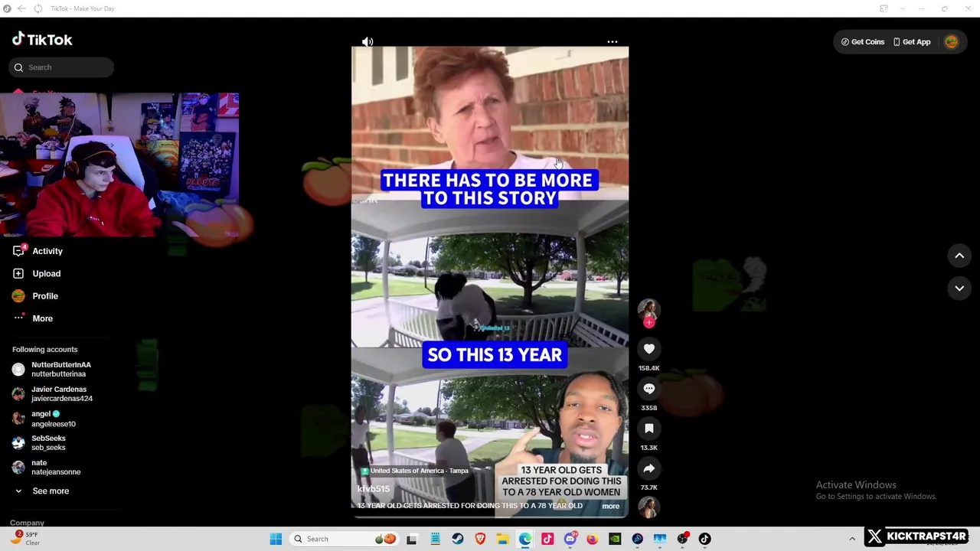Go to the next video with down chevron

[x=959, y=288]
